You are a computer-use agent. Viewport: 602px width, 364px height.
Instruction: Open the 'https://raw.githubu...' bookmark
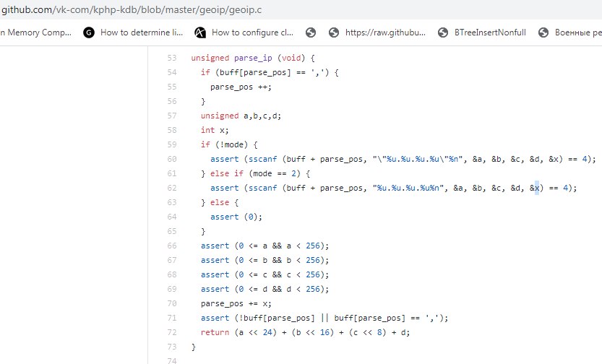coord(385,32)
